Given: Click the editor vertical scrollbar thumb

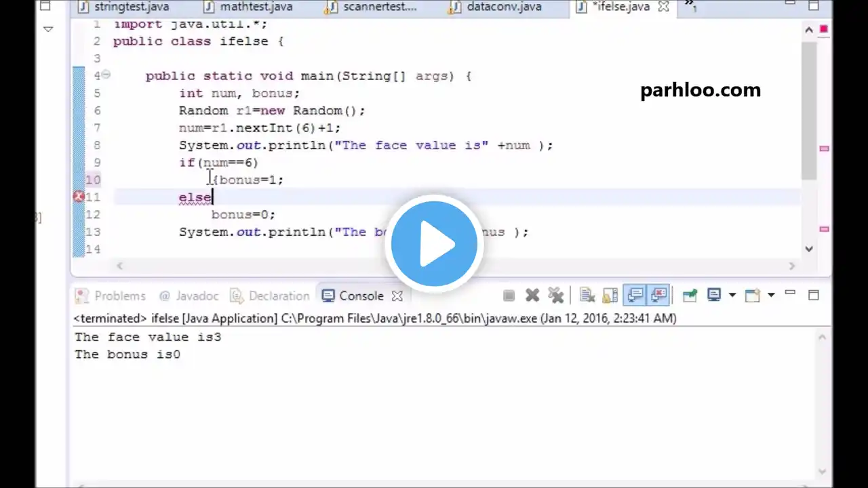Looking at the screenshot, I should click(809, 110).
